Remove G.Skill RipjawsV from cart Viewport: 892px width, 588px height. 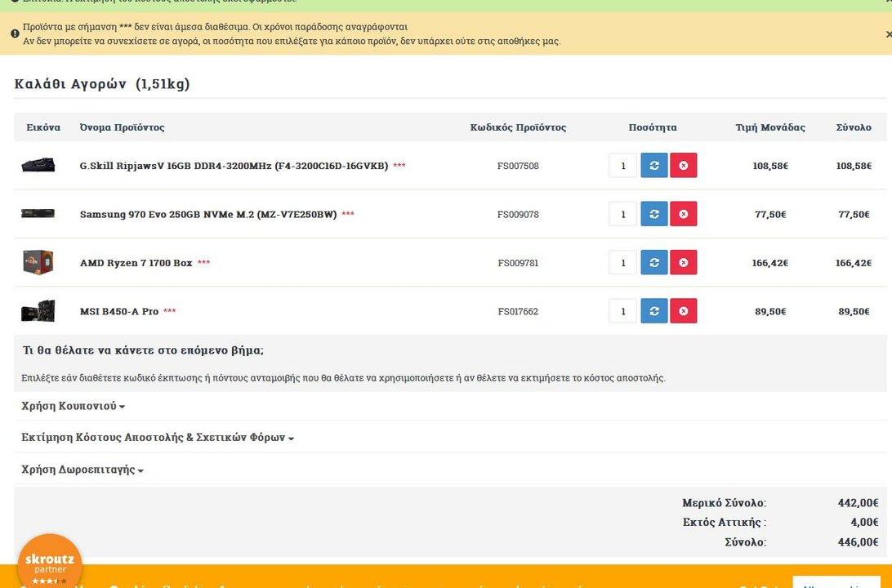click(683, 166)
